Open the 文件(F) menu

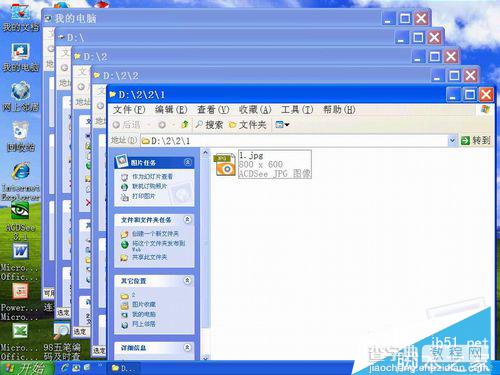pyautogui.click(x=129, y=109)
